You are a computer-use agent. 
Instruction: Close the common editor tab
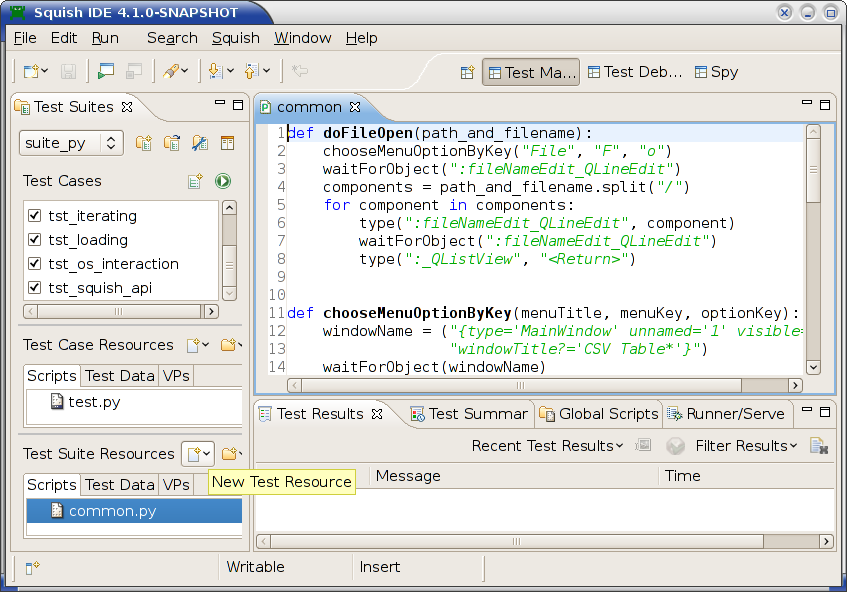[355, 107]
